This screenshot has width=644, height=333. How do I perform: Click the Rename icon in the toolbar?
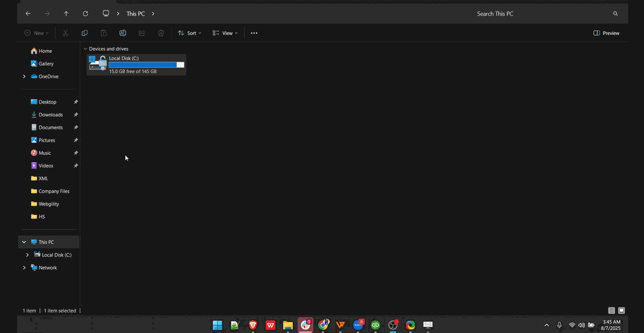pyautogui.click(x=123, y=33)
